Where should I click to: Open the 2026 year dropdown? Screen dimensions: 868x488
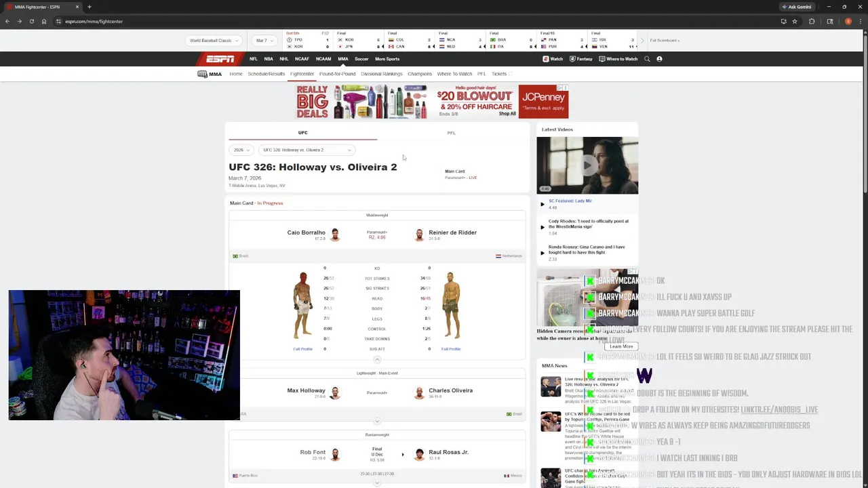[x=242, y=150]
